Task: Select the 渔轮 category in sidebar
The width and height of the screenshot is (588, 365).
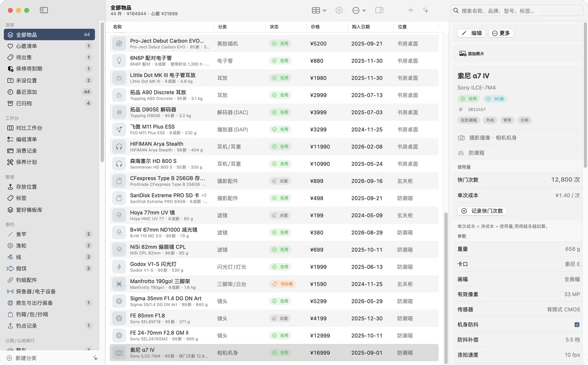Action: click(49, 245)
